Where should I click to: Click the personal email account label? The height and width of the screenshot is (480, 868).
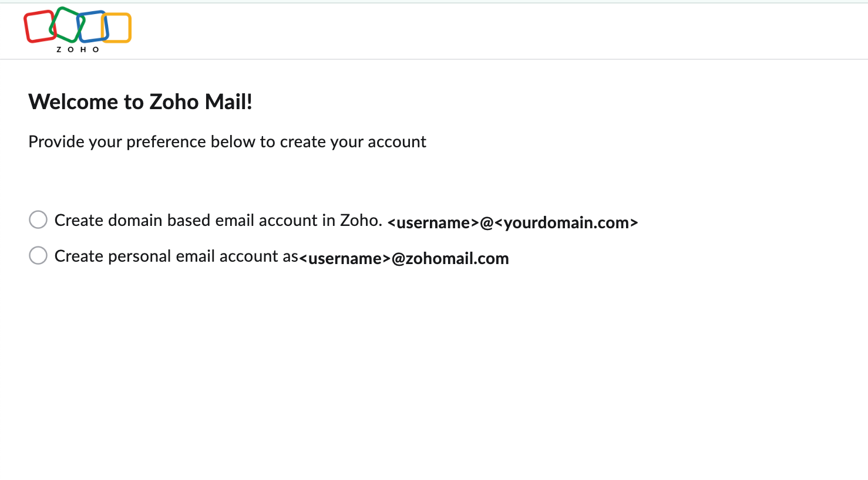click(176, 256)
